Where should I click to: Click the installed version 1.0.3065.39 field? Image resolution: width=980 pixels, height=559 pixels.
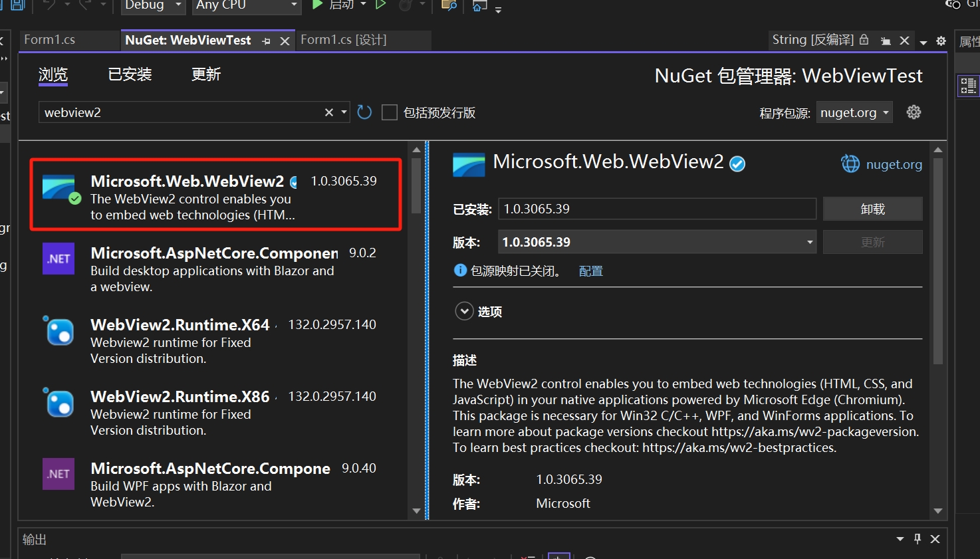coord(657,209)
